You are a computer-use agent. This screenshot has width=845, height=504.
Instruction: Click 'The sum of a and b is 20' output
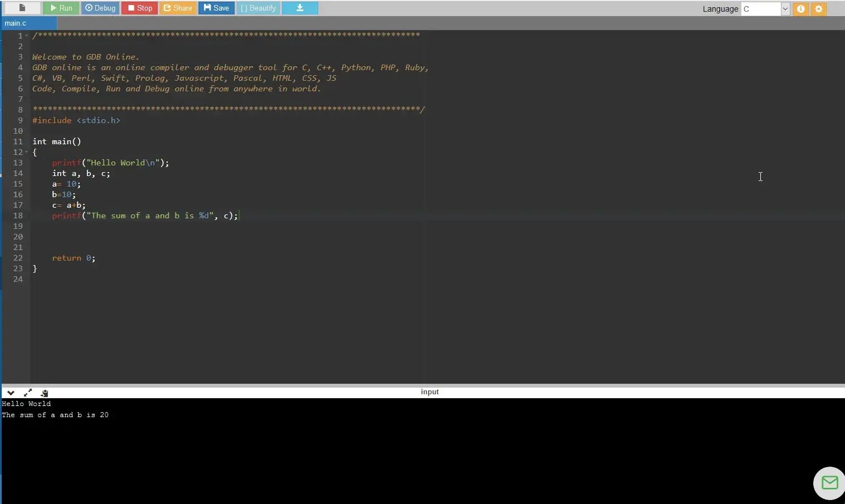pyautogui.click(x=55, y=415)
